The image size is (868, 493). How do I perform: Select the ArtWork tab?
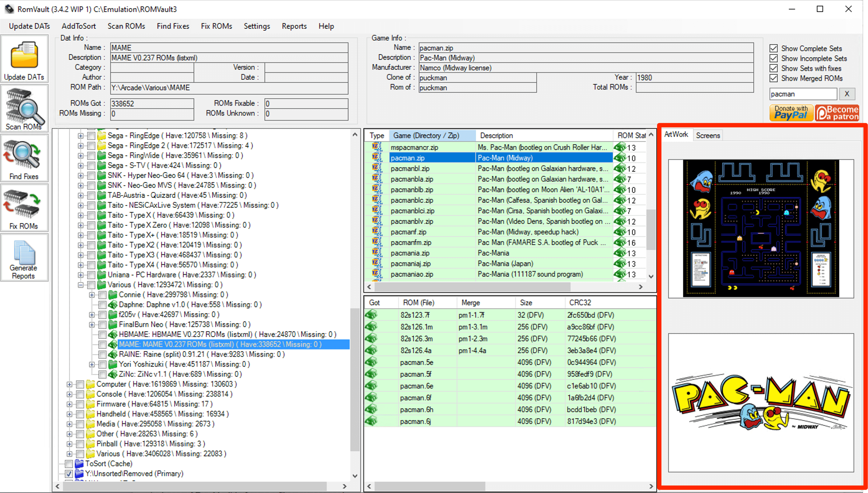[x=676, y=134]
